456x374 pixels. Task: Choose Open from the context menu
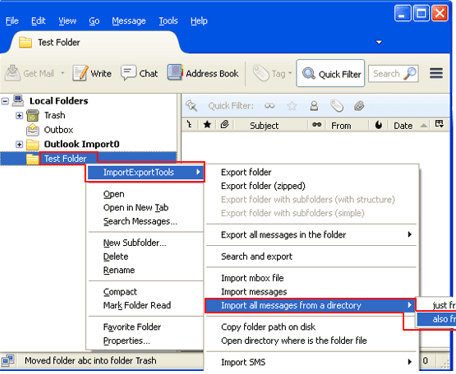pyautogui.click(x=114, y=194)
